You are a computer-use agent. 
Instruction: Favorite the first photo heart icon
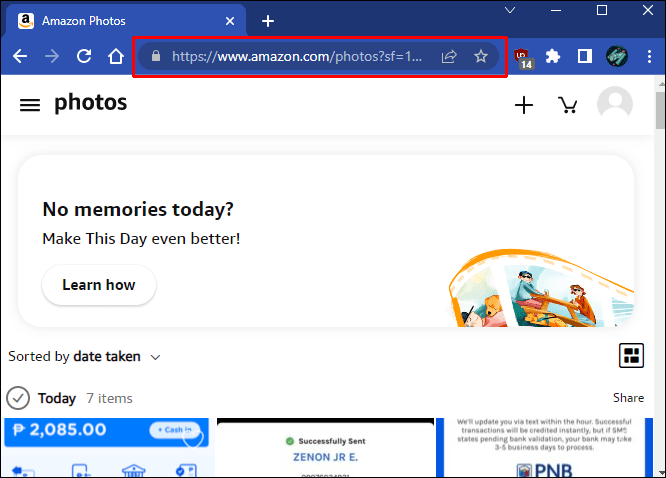(x=193, y=438)
